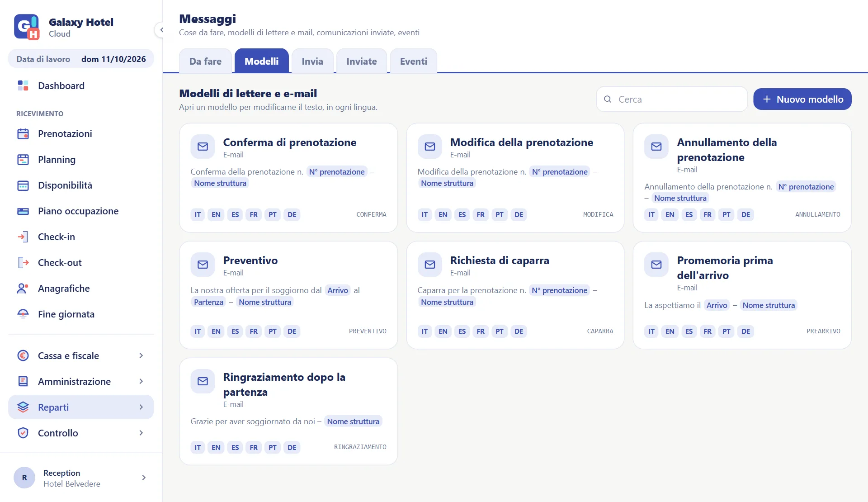868x502 pixels.
Task: Click the envelope icon on Richiesta di caparra
Action: click(x=429, y=265)
